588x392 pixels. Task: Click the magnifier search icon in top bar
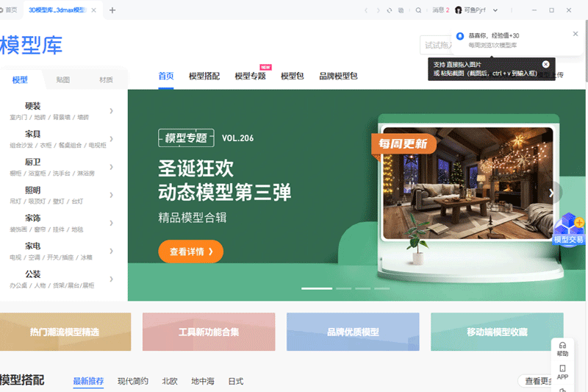pyautogui.click(x=418, y=10)
